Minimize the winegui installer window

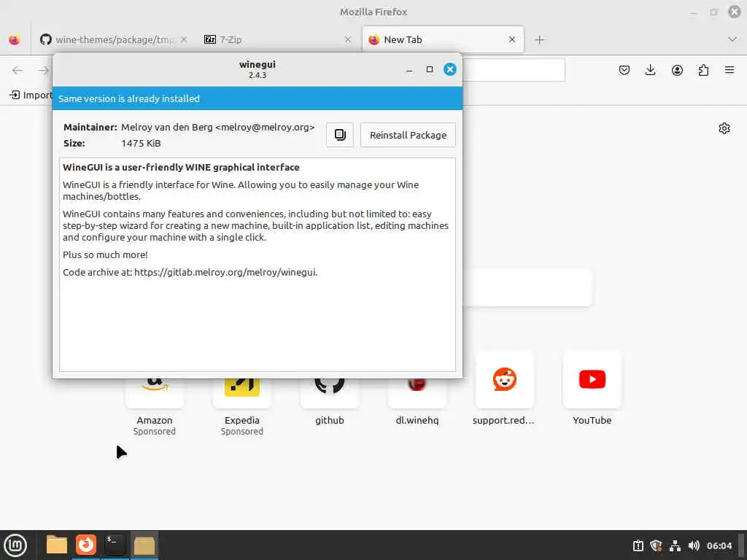point(409,69)
